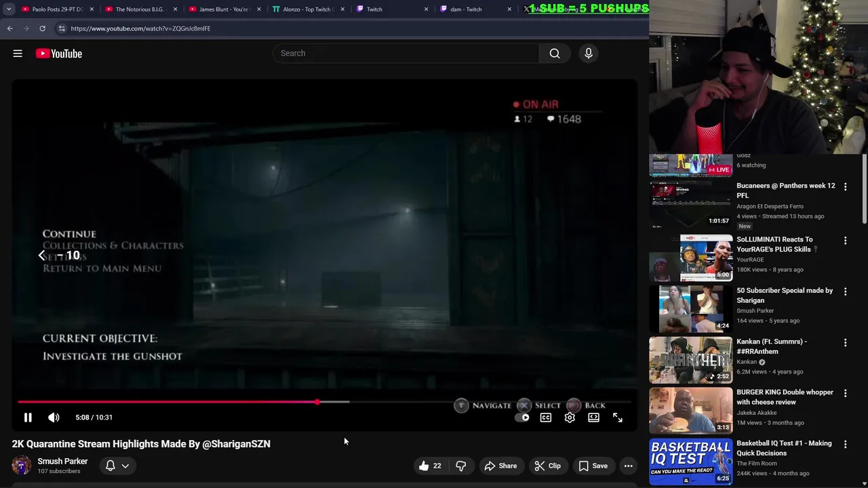The width and height of the screenshot is (868, 488).
Task: Close the dam - Twitch tab
Action: tap(509, 9)
